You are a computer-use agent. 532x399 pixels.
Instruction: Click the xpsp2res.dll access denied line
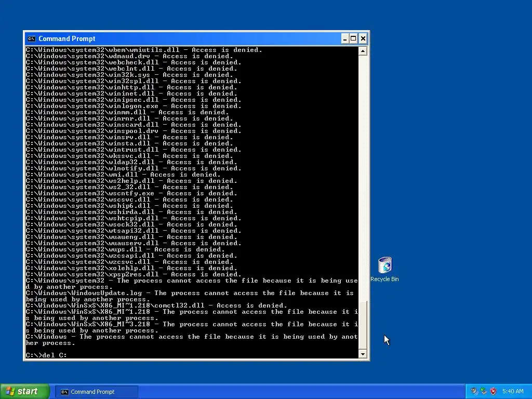134,274
